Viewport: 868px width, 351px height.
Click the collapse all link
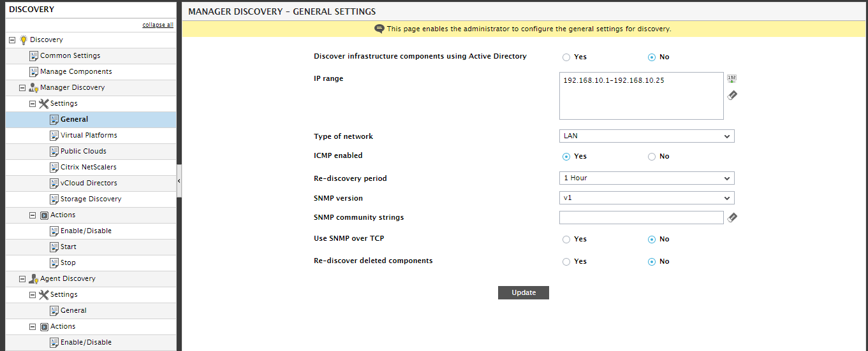(x=158, y=25)
